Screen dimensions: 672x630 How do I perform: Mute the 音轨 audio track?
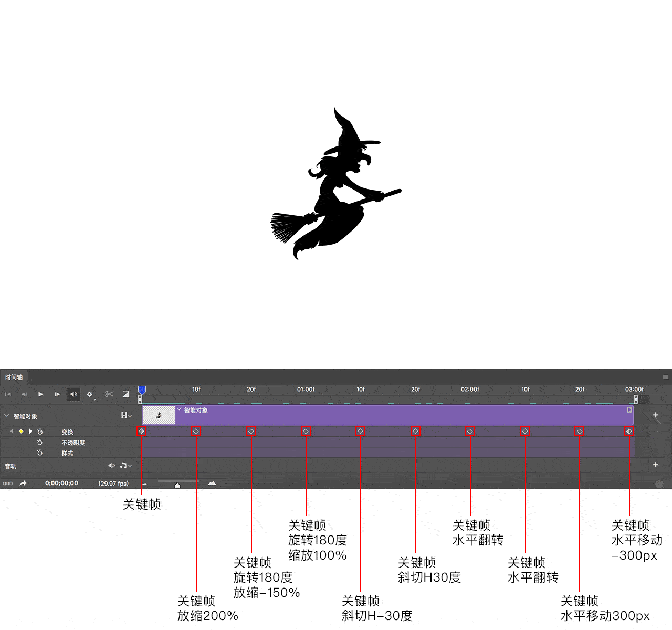[x=111, y=466]
